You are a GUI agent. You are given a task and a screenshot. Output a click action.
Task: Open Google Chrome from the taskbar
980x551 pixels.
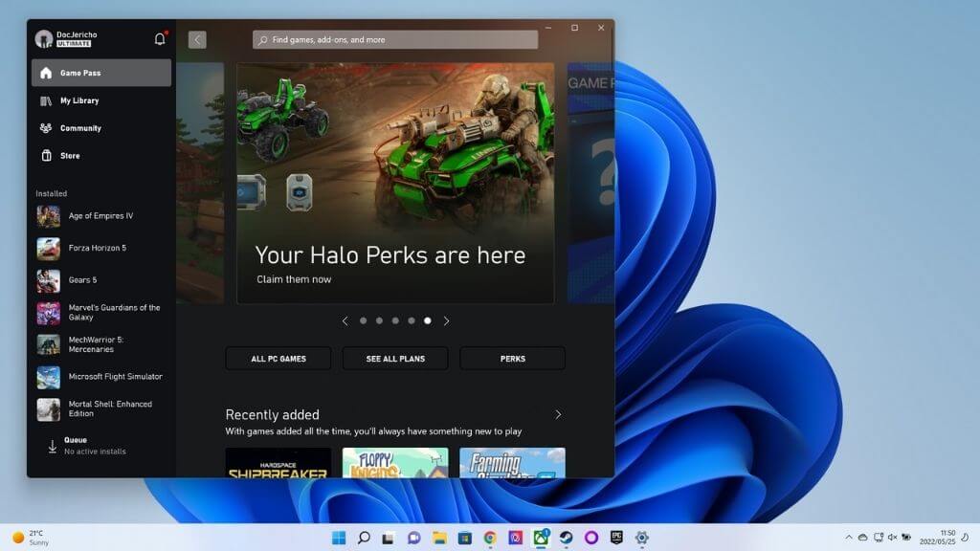pyautogui.click(x=490, y=538)
